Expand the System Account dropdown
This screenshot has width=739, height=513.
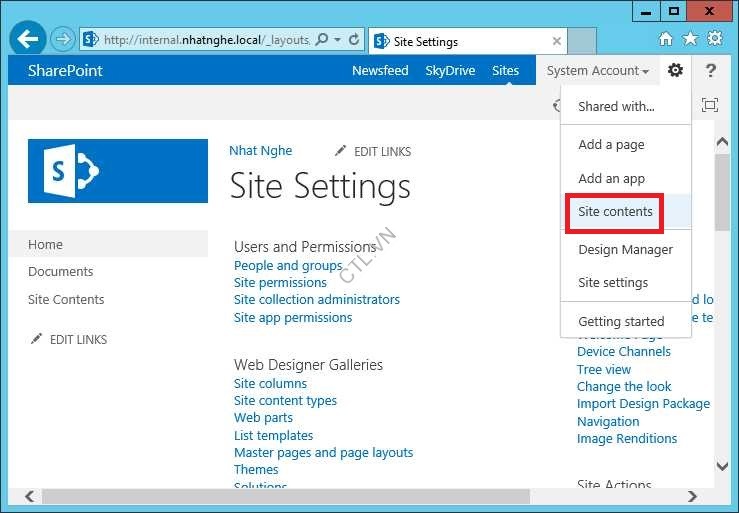(598, 71)
